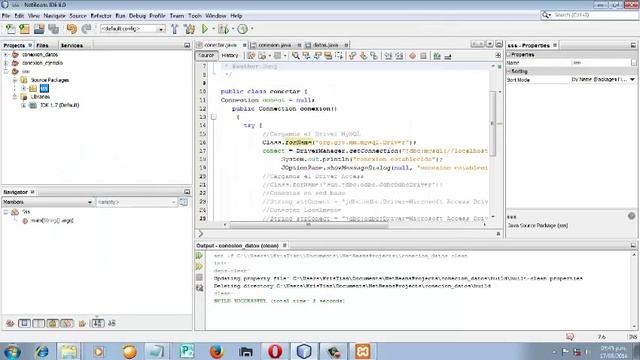Screen dimensions: 640x360
Task: Click the Re-run with options double-arrow in Output
Action: click(200, 267)
